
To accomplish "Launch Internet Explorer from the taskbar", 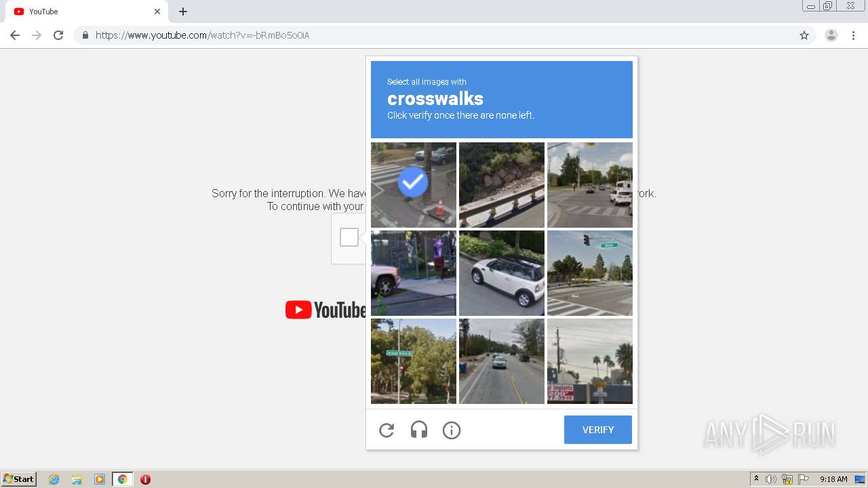I will click(x=54, y=479).
